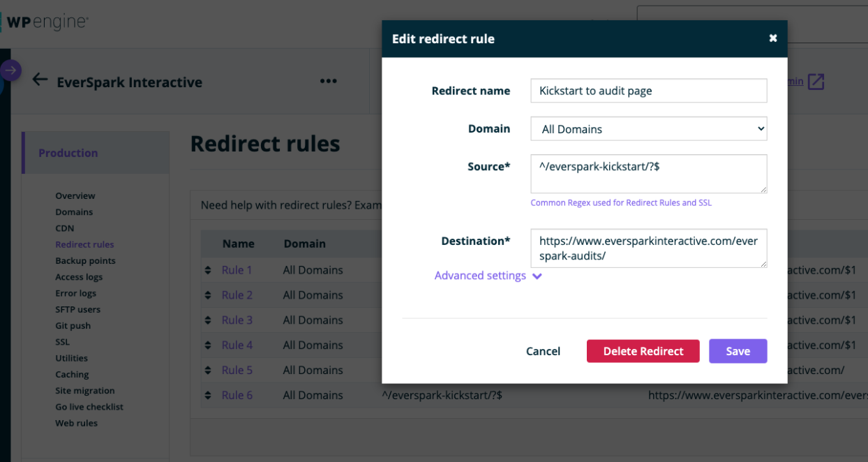This screenshot has height=462, width=868.
Task: Click the reorder handle for Rule 6
Action: (x=207, y=396)
